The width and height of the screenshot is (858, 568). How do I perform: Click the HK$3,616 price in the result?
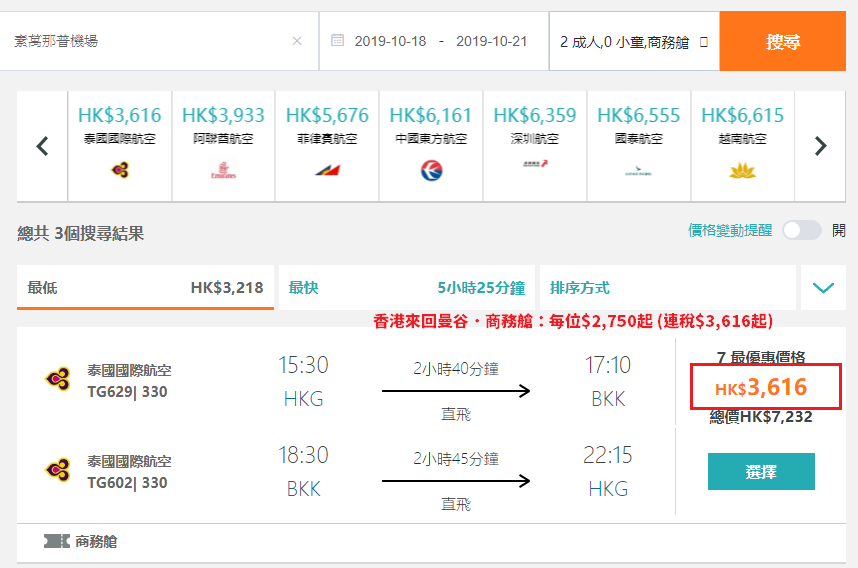(x=761, y=387)
